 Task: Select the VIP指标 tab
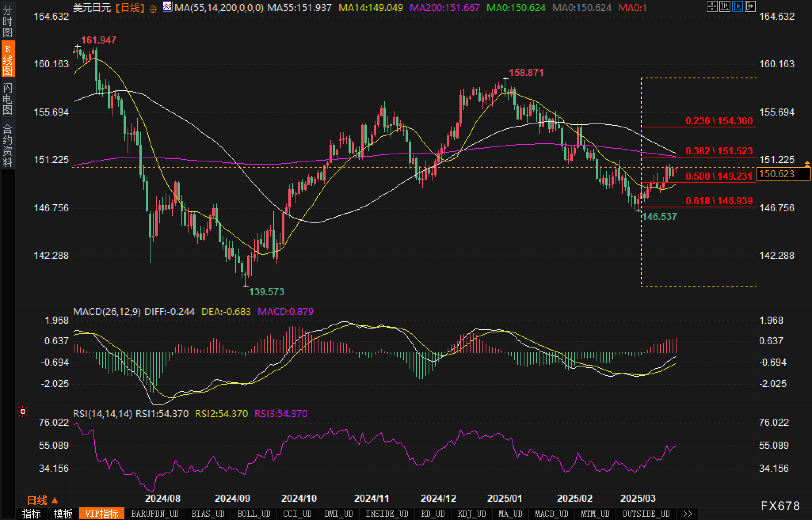coord(102,514)
